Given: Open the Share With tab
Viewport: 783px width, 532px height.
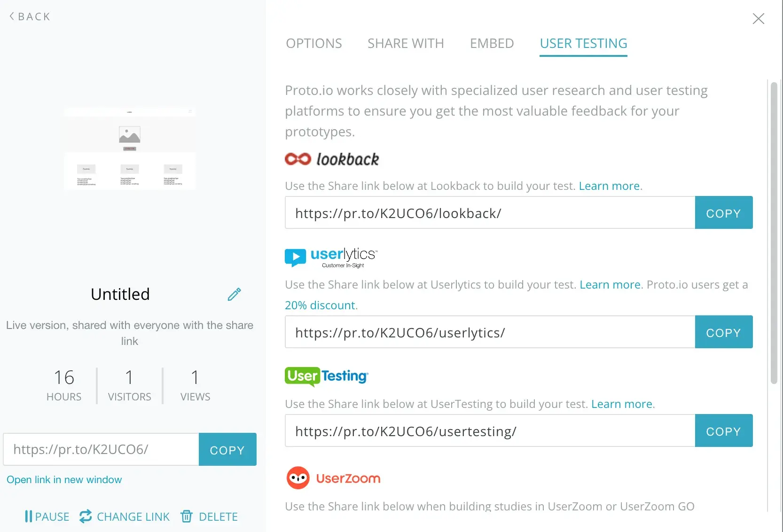Looking at the screenshot, I should pos(406,43).
